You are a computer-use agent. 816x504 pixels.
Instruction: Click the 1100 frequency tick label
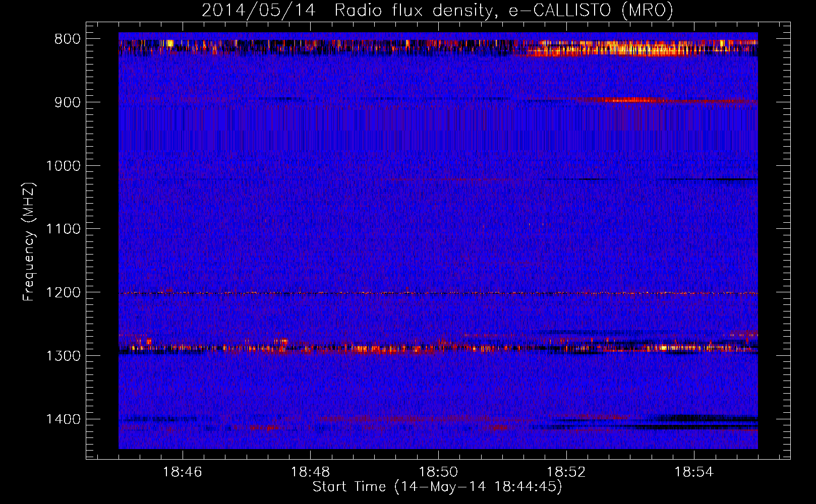point(63,229)
